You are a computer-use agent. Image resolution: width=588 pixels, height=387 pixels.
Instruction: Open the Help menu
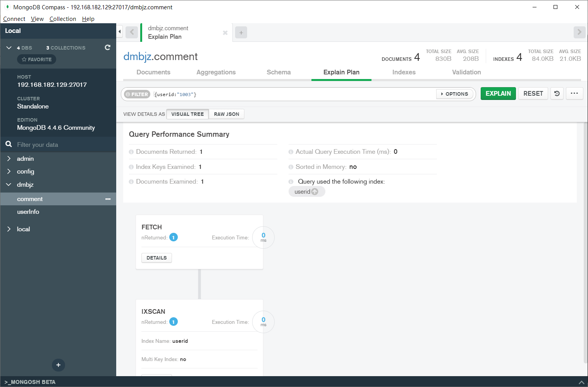(x=88, y=19)
